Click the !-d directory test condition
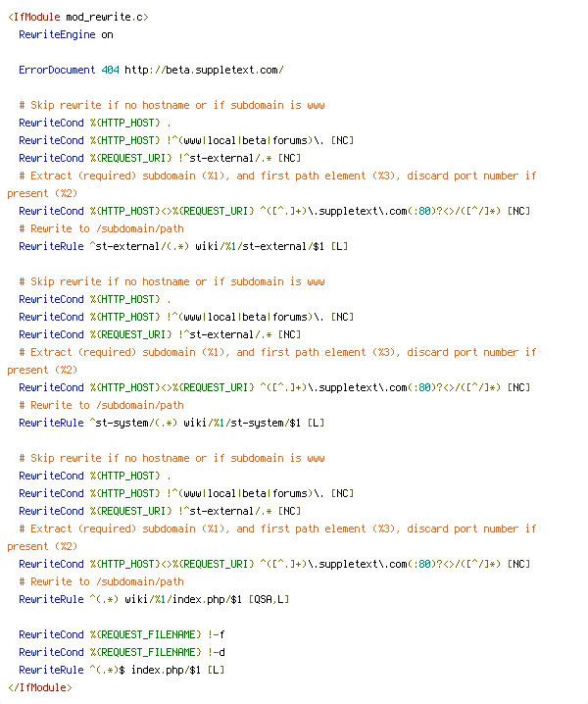588x704 pixels. [220, 652]
